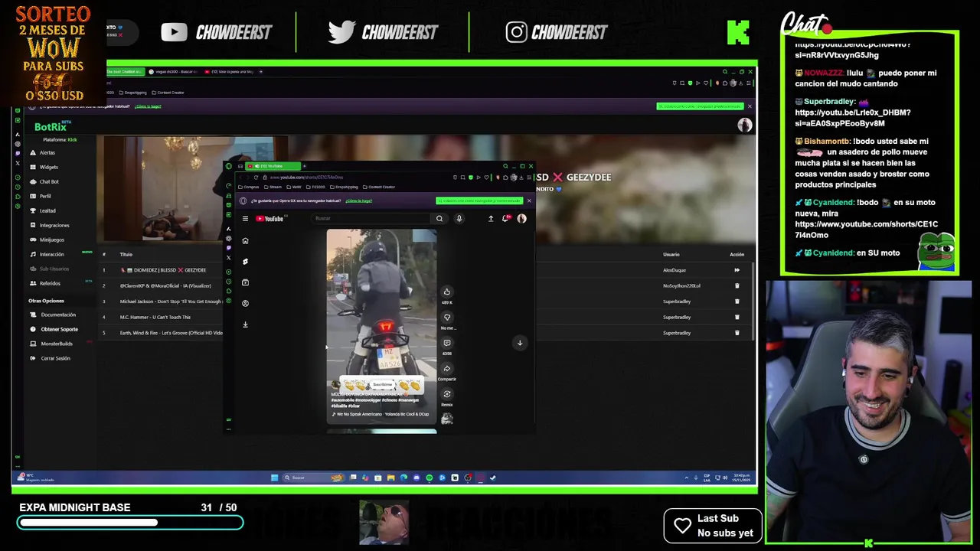Image resolution: width=980 pixels, height=551 pixels.
Task: Click Cerrar Sesión in BotRix
Action: 55,358
